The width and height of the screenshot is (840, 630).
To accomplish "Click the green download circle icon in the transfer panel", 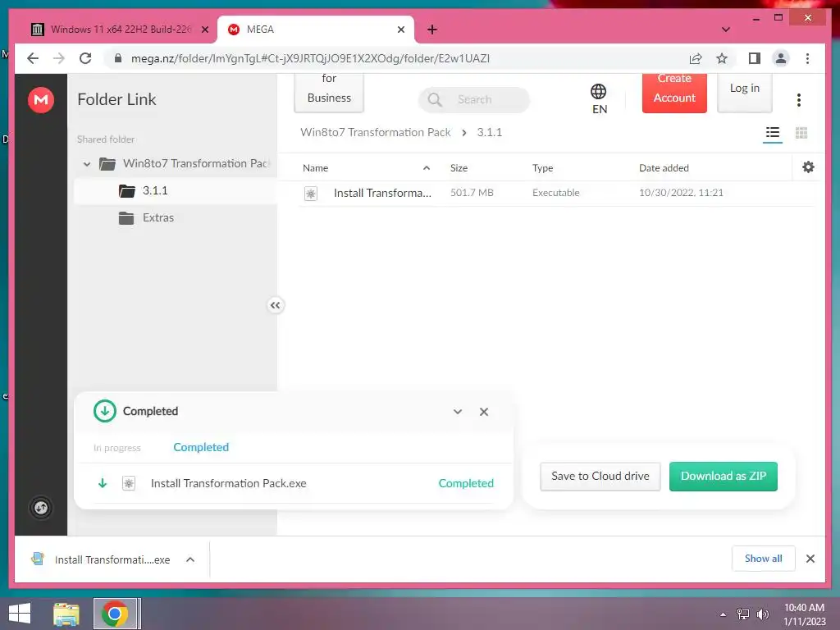I will [104, 412].
